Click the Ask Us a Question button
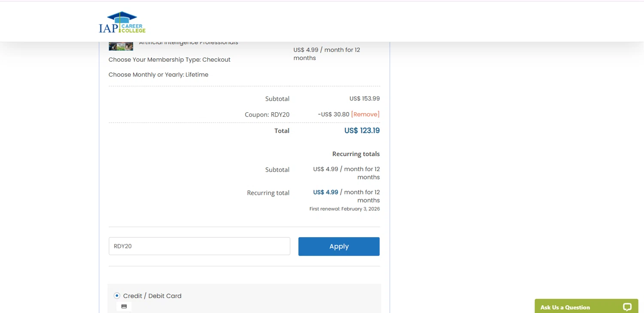Screen dimensions: 644x313 pos(586,306)
